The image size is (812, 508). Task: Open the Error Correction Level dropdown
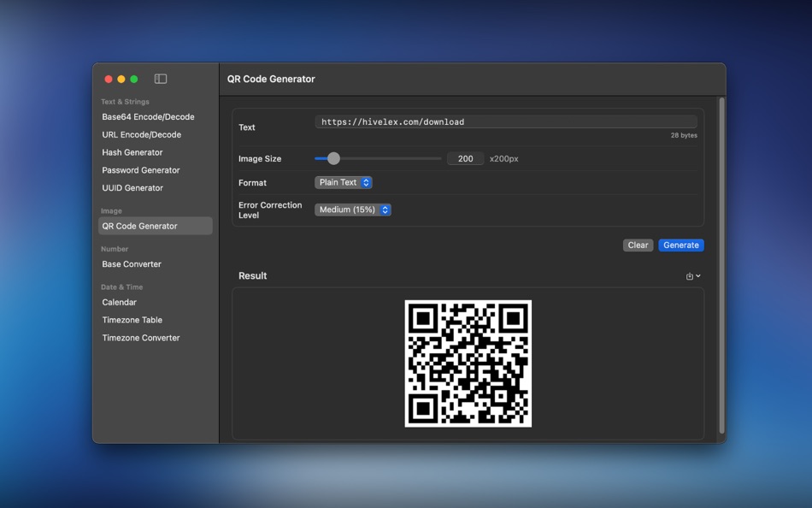coord(352,209)
